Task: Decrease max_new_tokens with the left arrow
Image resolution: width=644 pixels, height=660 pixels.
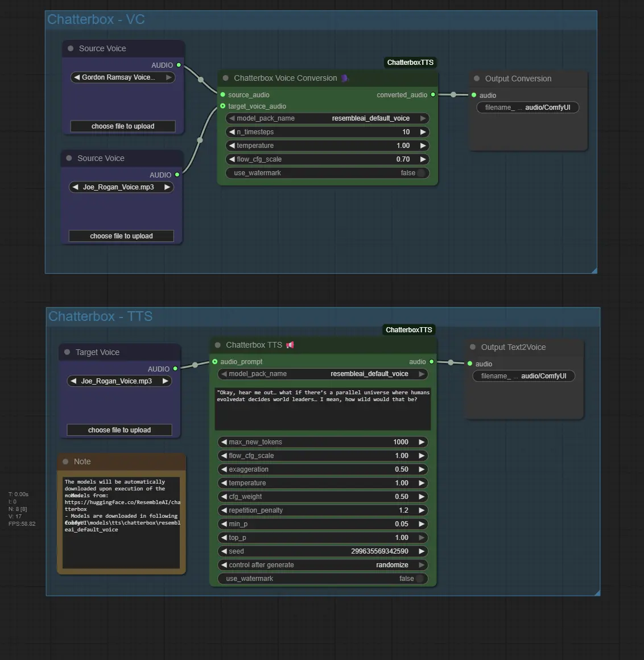Action: click(224, 442)
